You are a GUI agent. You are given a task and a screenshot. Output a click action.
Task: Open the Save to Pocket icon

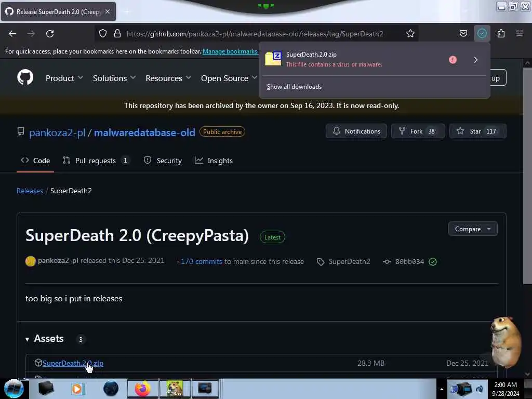[463, 34]
